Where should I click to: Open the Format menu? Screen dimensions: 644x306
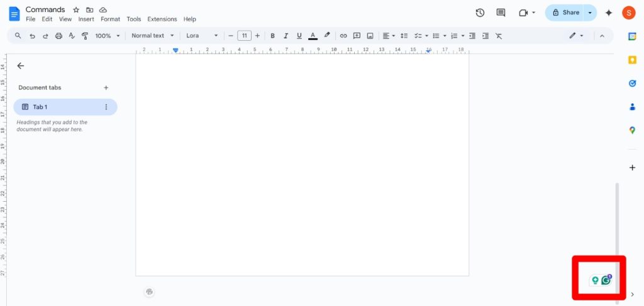click(111, 19)
